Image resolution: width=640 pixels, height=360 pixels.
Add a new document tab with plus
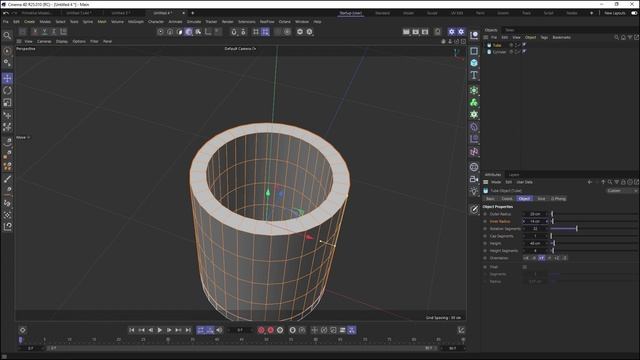tap(193, 13)
